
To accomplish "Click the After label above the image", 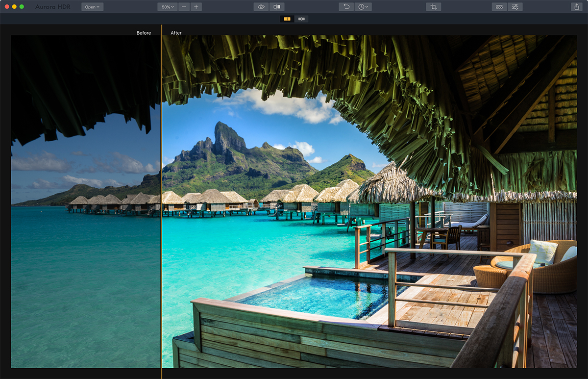I will [176, 33].
